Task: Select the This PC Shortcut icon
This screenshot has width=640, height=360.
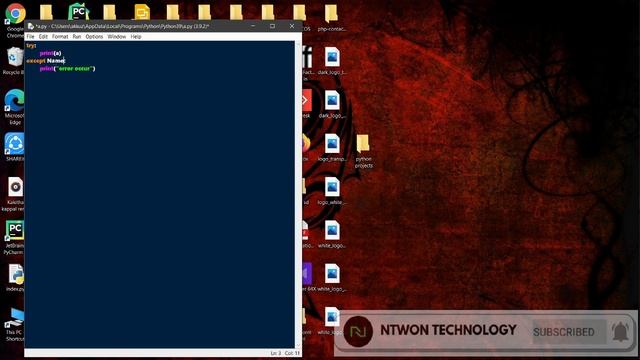Action: click(x=15, y=325)
